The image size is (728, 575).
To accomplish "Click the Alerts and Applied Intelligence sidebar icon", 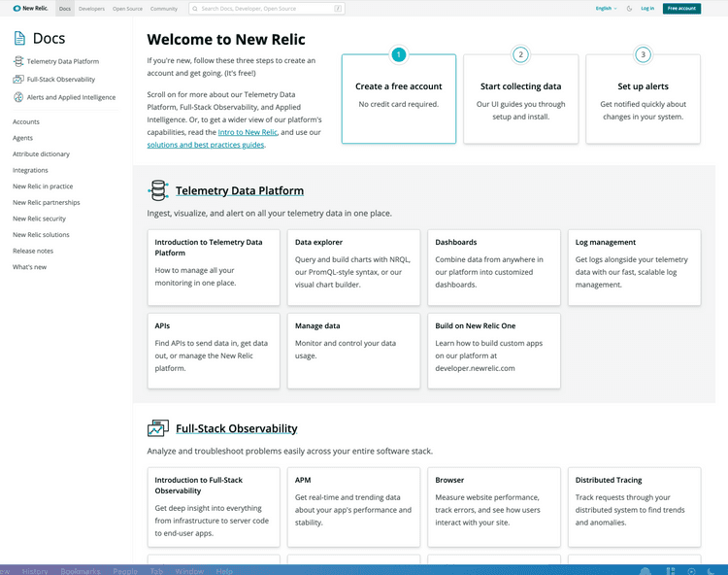I will click(18, 97).
